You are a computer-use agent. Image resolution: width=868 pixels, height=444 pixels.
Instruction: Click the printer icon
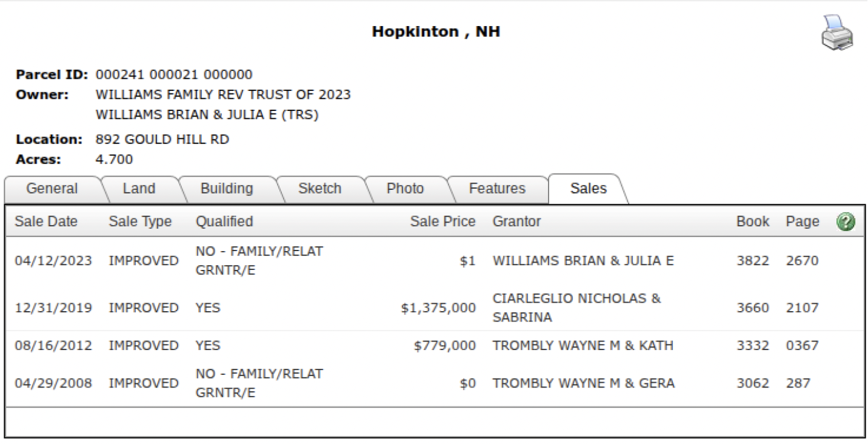[837, 32]
